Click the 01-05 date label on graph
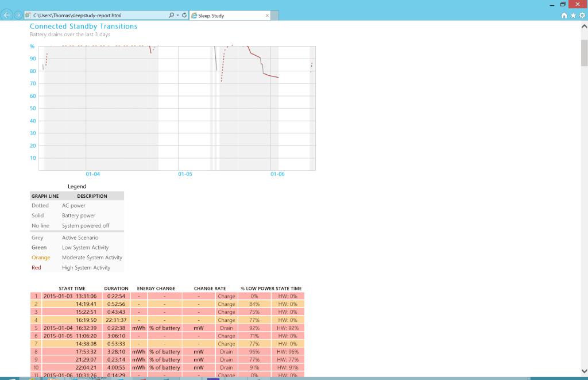This screenshot has width=588, height=380. tap(185, 174)
